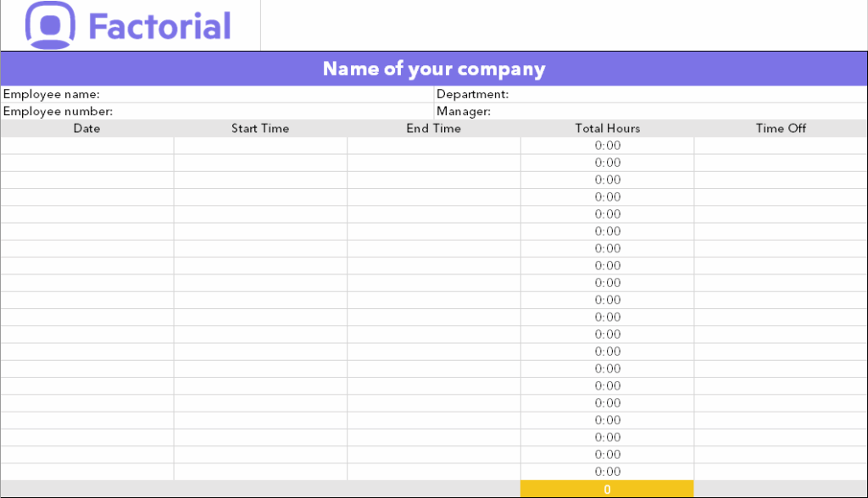Click the yellow grand total cell
The width and height of the screenshot is (868, 498).
[607, 489]
